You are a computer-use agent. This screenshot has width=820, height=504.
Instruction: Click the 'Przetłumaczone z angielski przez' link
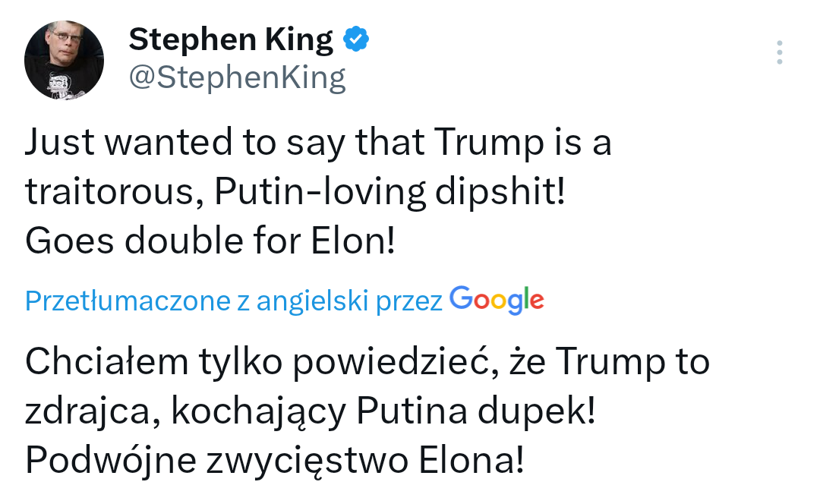(x=234, y=302)
